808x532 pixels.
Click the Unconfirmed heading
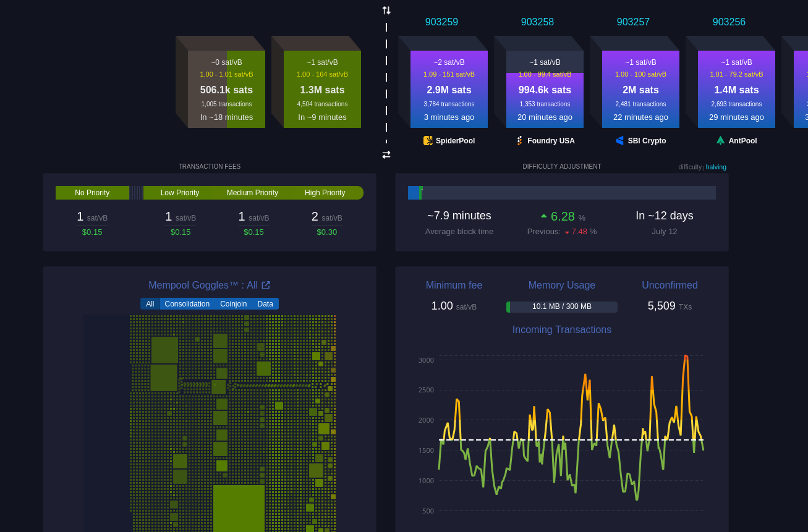click(670, 285)
